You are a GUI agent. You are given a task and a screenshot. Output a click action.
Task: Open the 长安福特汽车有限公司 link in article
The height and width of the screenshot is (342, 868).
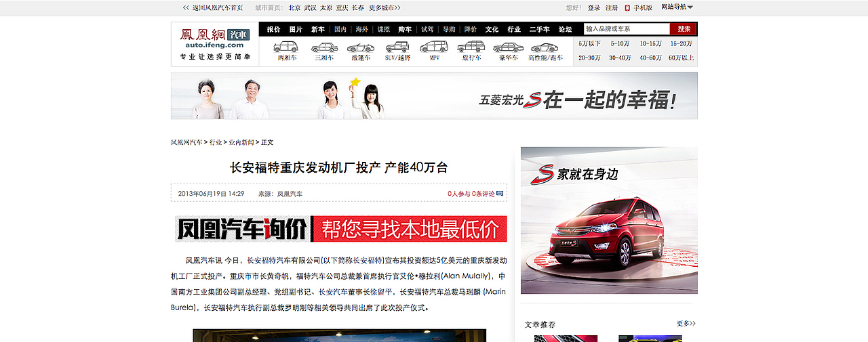284,259
